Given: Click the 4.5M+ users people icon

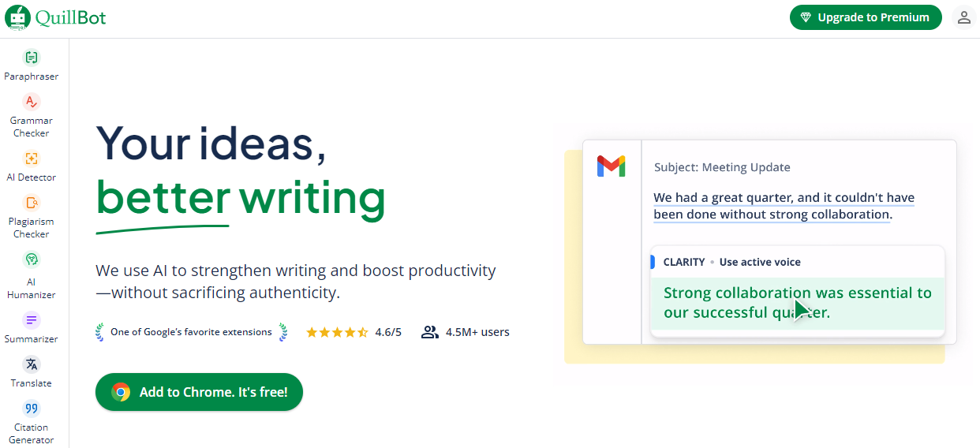Looking at the screenshot, I should tap(429, 332).
